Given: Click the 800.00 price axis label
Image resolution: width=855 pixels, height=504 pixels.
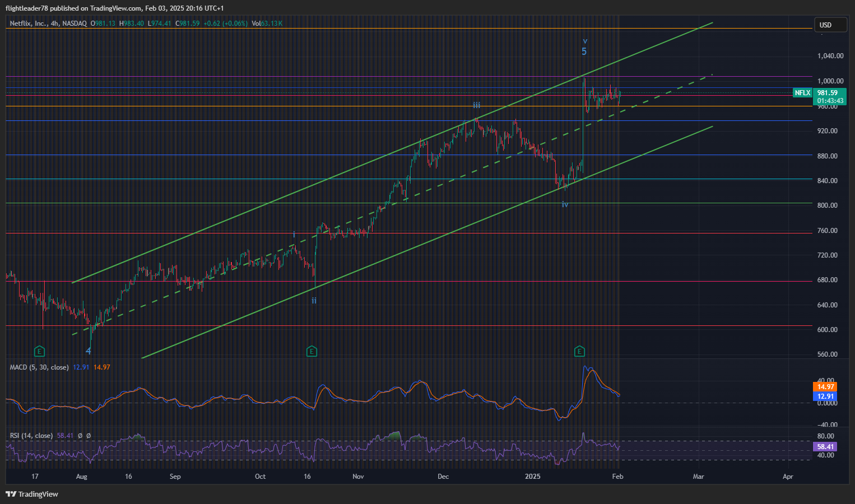Looking at the screenshot, I should [x=828, y=206].
